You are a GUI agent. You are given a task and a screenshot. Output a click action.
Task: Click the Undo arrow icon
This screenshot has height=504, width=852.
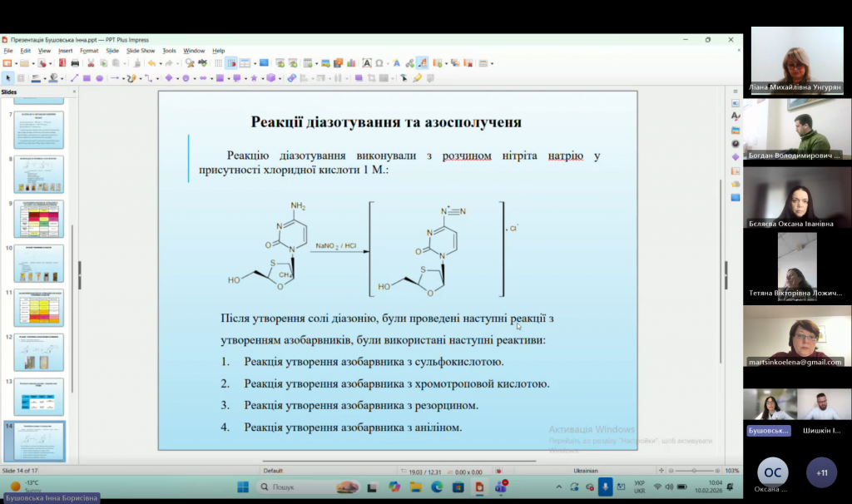tap(151, 63)
